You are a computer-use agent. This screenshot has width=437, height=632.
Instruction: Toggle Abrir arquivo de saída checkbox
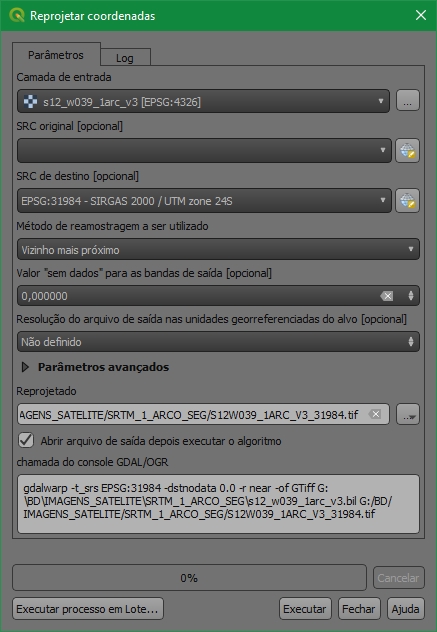(x=26, y=440)
